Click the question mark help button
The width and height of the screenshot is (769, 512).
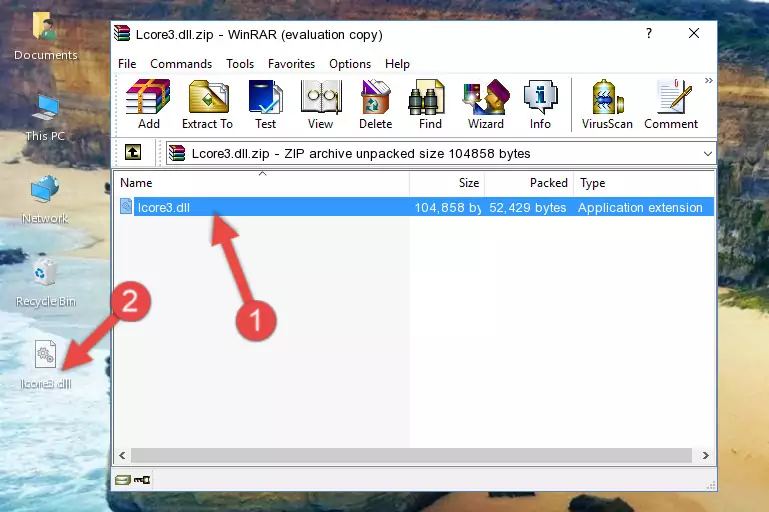pos(649,33)
